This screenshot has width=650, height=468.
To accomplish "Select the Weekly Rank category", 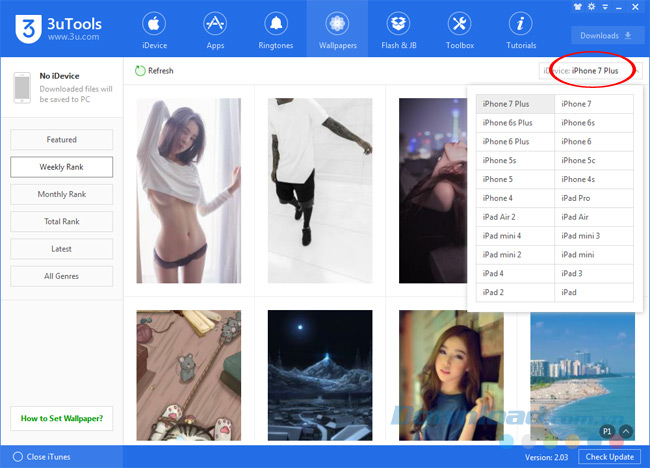I will coord(61,167).
